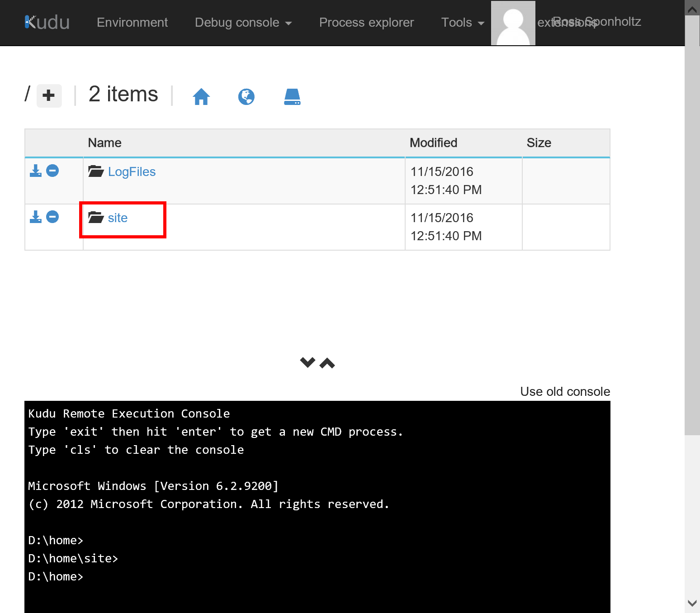Open the Environment page
700x613 pixels.
pyautogui.click(x=132, y=22)
